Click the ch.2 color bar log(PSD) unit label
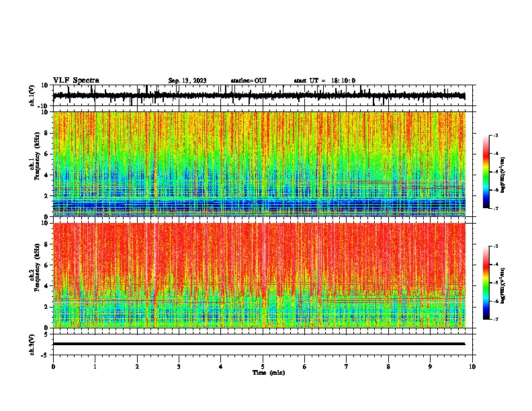532x411 pixels. (x=503, y=285)
